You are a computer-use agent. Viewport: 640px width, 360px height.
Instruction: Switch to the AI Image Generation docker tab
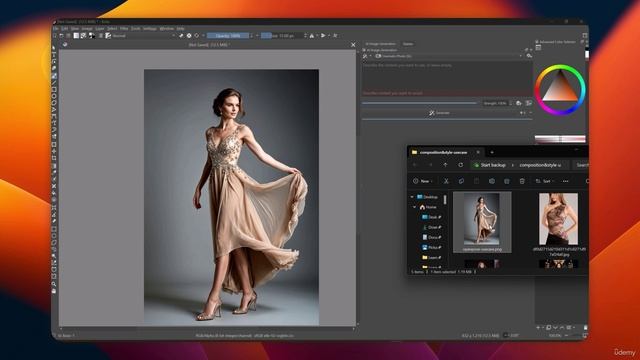click(x=380, y=44)
